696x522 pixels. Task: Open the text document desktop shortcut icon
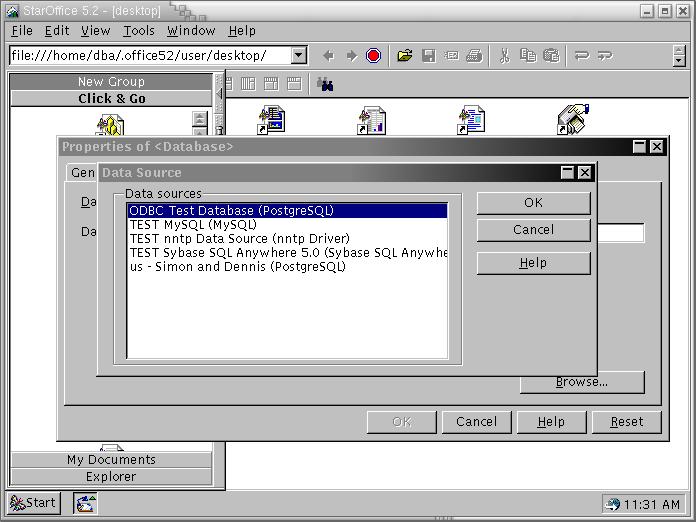(x=471, y=120)
